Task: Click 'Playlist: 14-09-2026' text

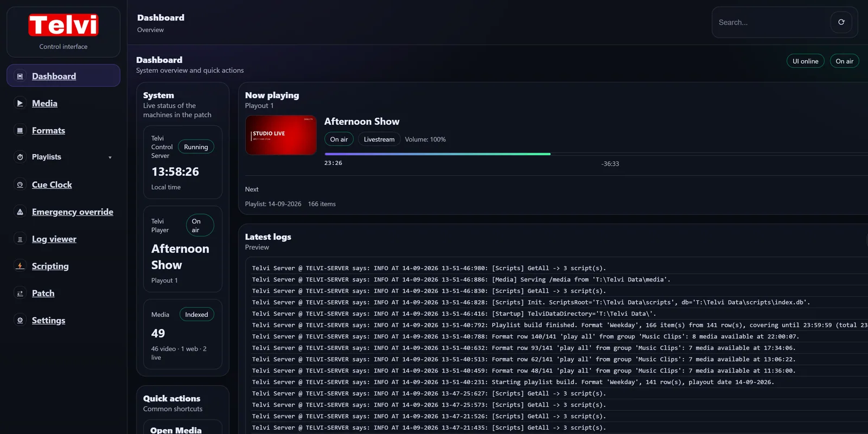Action: coord(273,204)
